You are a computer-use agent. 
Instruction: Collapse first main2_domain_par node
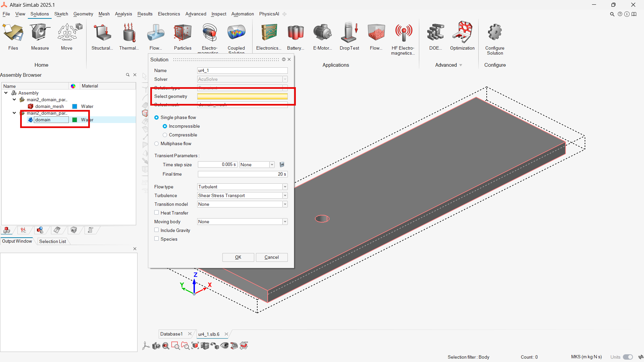pyautogui.click(x=14, y=100)
